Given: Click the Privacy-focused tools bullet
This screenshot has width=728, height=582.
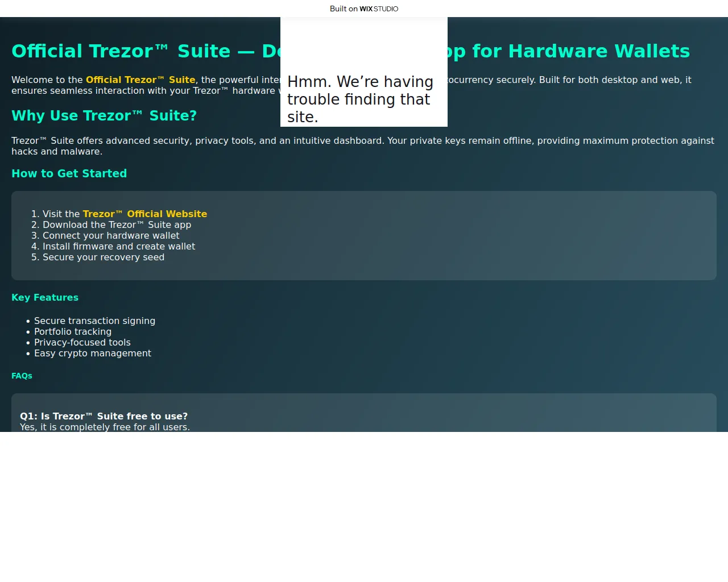Looking at the screenshot, I should click(x=82, y=342).
